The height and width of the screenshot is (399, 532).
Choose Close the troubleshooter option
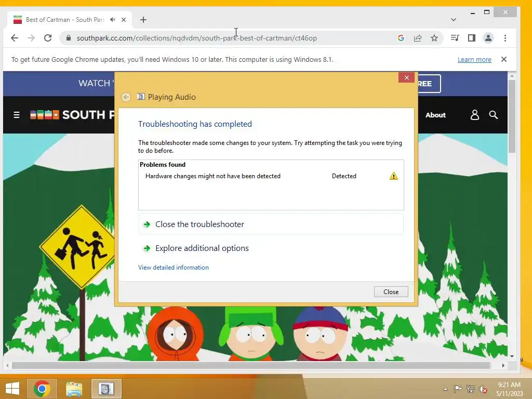(271, 224)
